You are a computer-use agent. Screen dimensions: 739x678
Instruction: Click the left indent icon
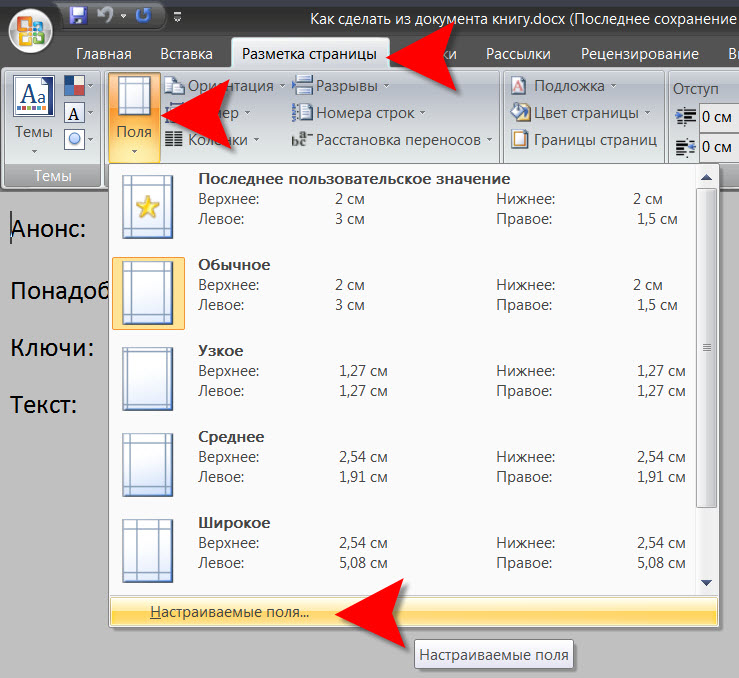coord(685,117)
